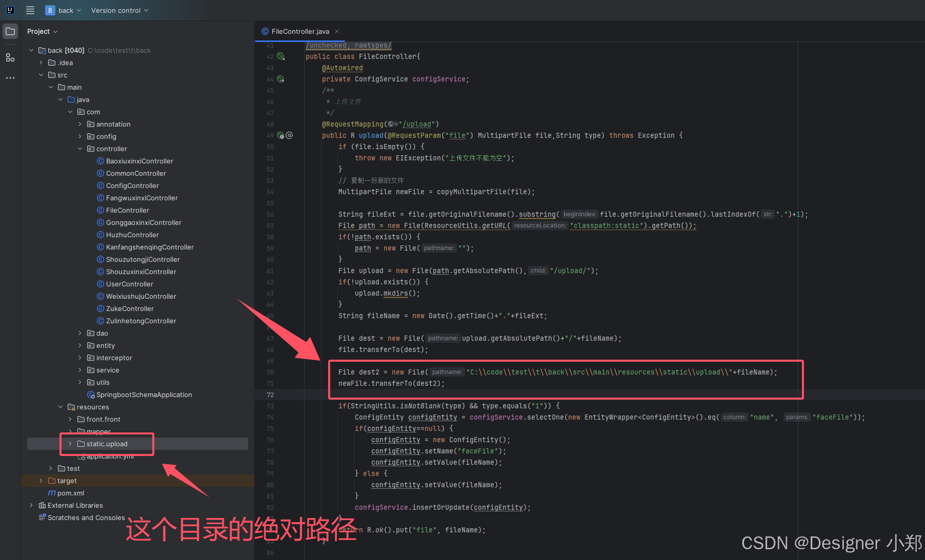Close the FileController.java editor tab
This screenshot has height=560, width=925.
click(x=337, y=31)
